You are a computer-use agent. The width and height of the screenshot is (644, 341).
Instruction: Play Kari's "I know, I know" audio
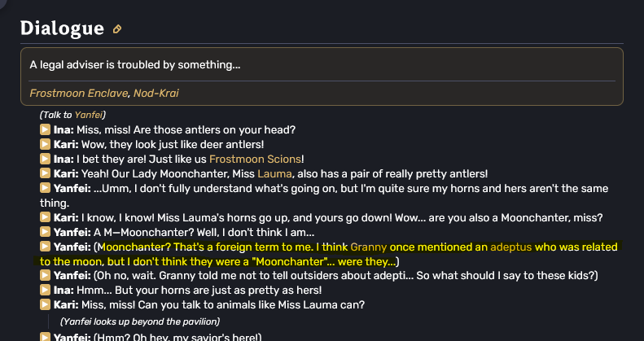(x=46, y=217)
